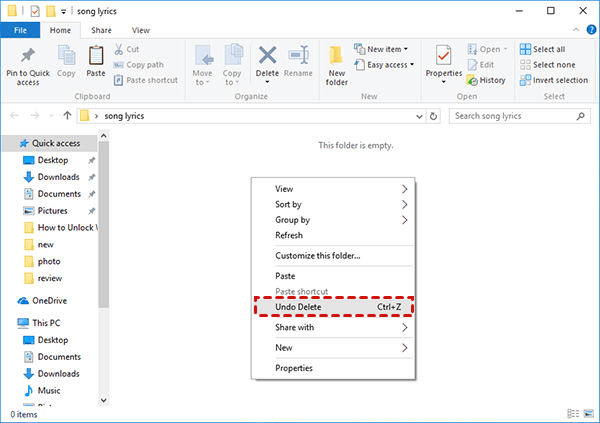The width and height of the screenshot is (600, 423).
Task: Open the Delete dropdown in ribbon
Action: click(x=268, y=81)
